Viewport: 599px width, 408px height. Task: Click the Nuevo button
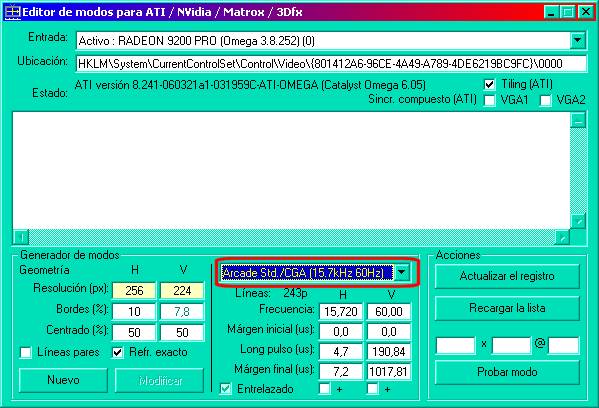click(63, 380)
